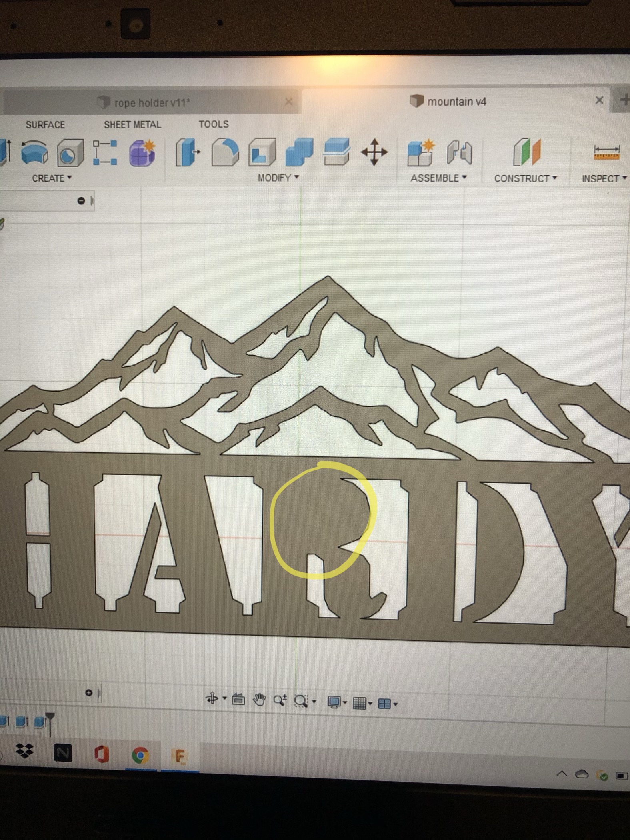Image resolution: width=630 pixels, height=840 pixels.
Task: Collapse the browser panel with minus button
Action: click(x=81, y=200)
